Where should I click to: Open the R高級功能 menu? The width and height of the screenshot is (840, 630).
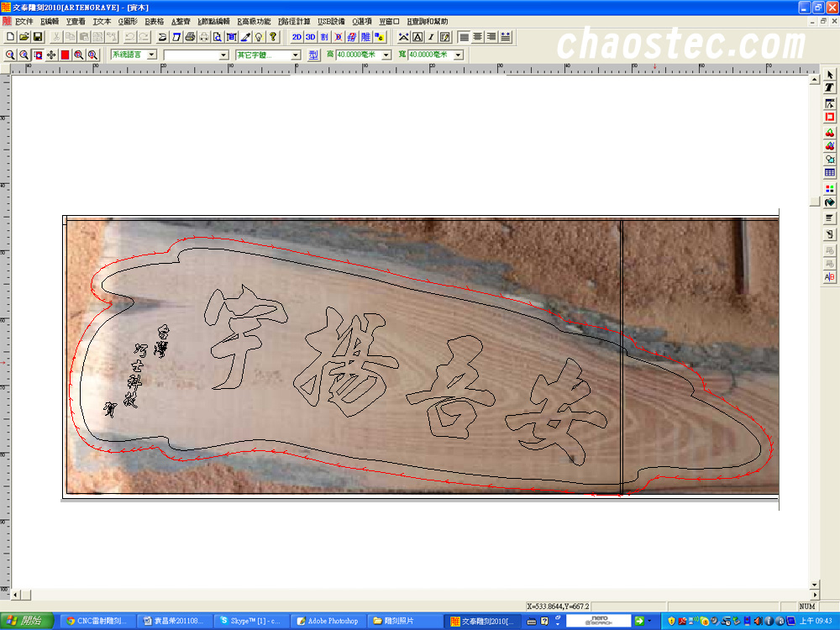tap(254, 22)
